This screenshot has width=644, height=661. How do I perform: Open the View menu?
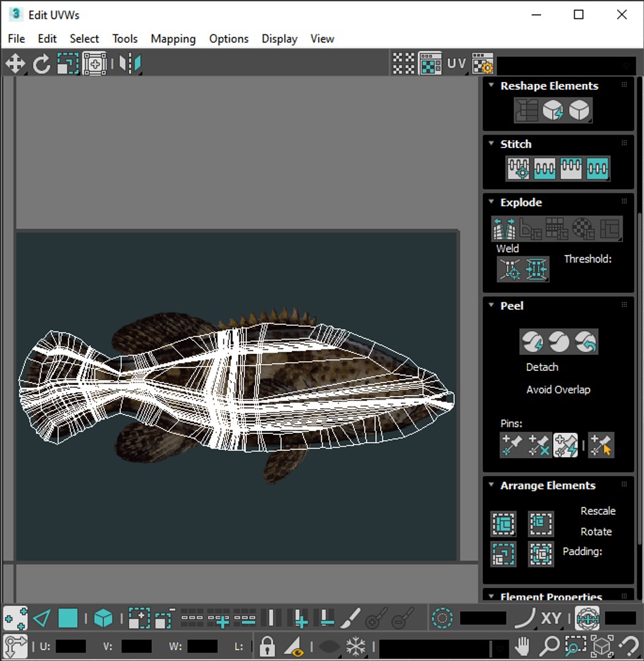point(322,39)
